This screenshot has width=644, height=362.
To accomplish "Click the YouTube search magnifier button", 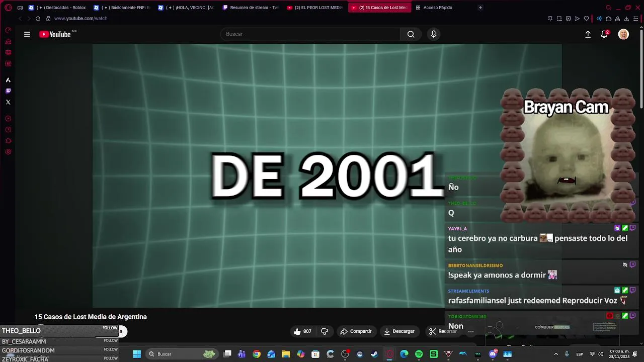I will [x=411, y=34].
